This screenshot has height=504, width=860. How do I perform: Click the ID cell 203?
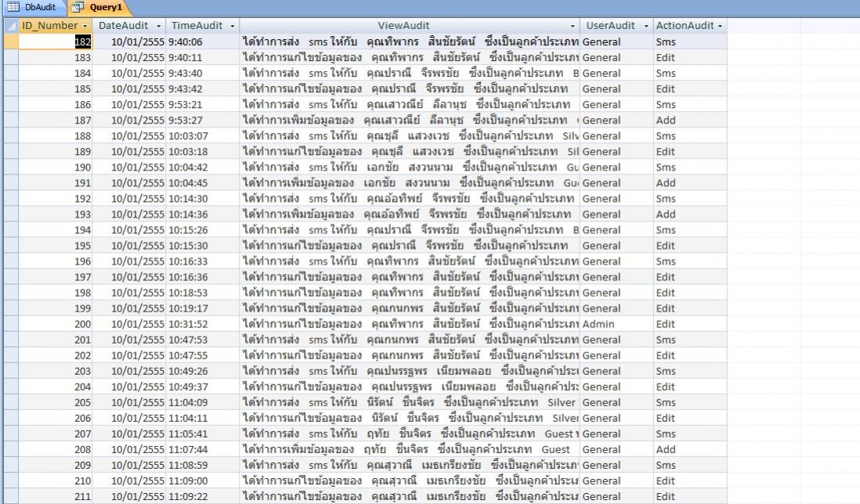(x=56, y=371)
